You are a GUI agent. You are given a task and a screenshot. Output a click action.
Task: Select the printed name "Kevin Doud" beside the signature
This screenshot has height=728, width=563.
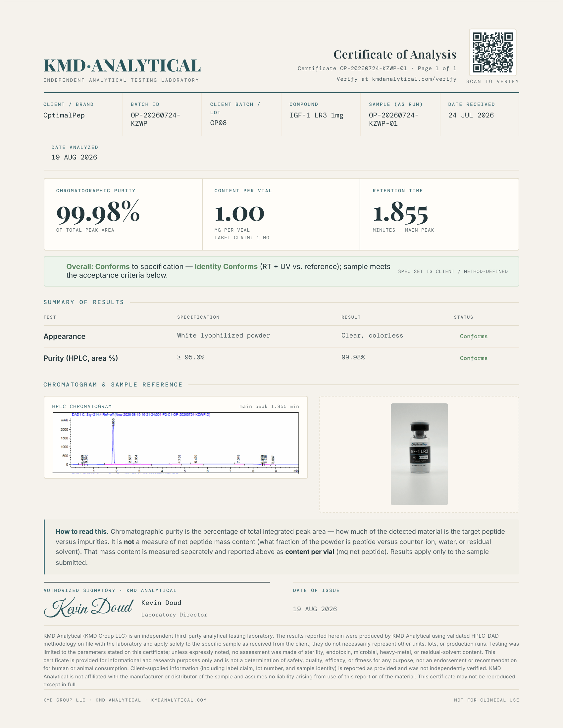coord(161,603)
